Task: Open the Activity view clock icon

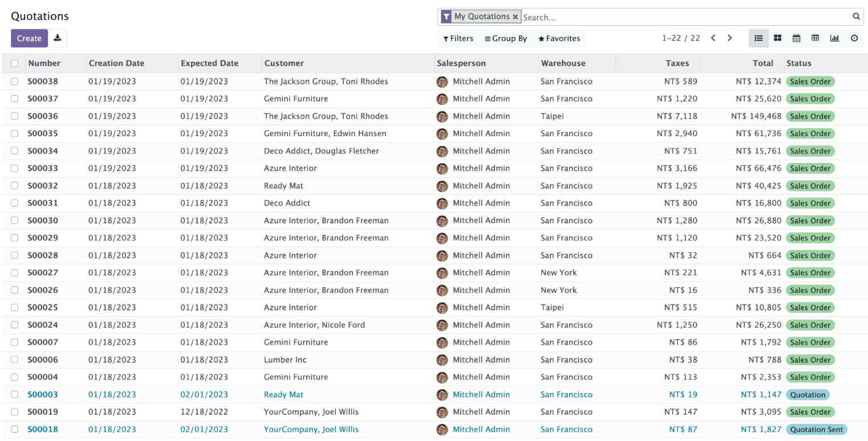Action: tap(854, 38)
